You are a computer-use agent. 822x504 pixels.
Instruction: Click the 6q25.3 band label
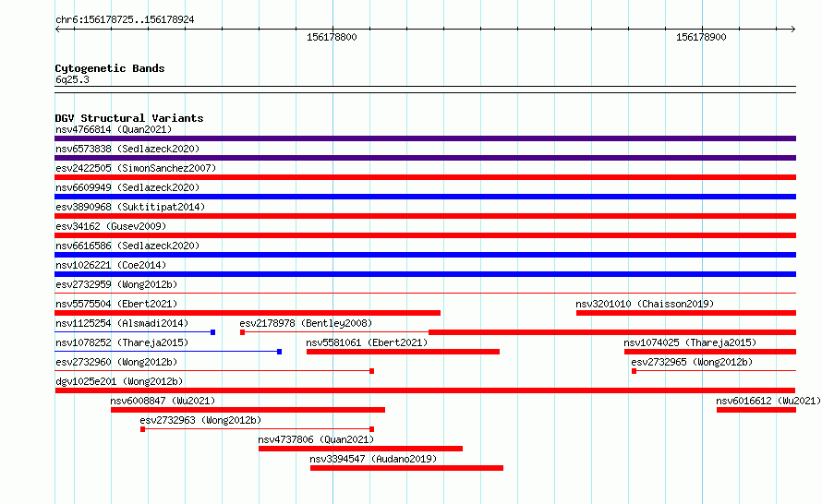[x=72, y=79]
